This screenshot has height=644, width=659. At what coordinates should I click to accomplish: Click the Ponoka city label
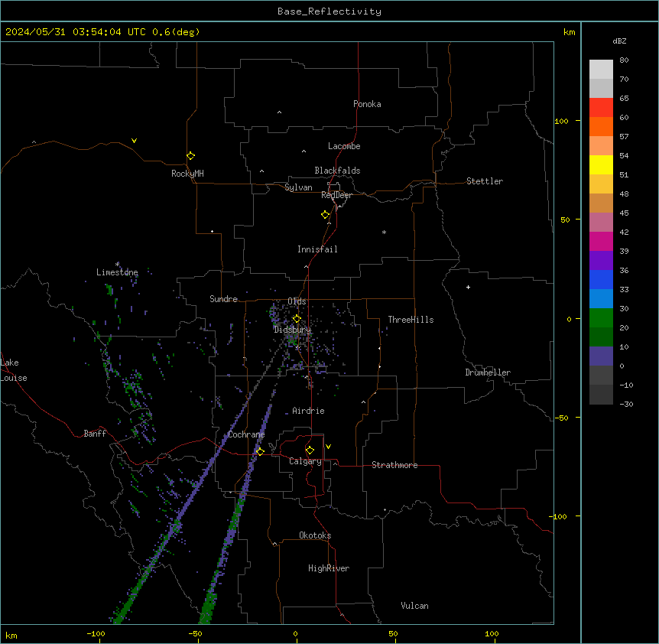(367, 104)
